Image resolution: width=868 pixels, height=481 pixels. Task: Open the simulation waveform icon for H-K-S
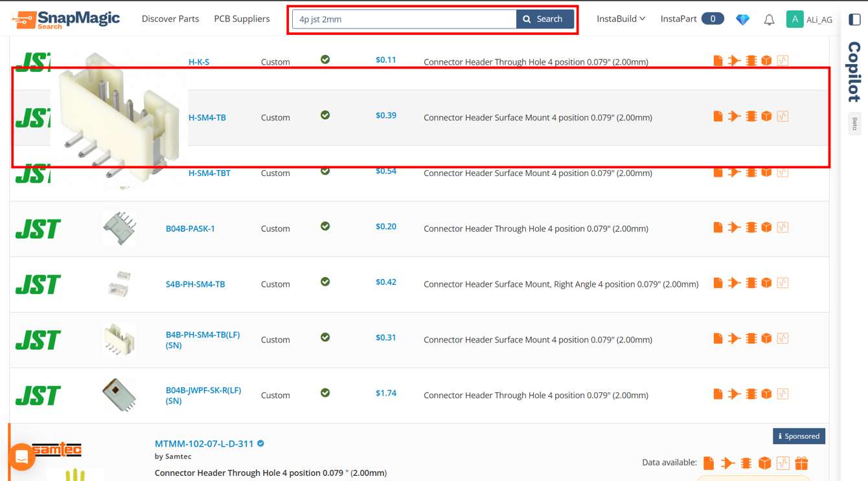pyautogui.click(x=782, y=61)
